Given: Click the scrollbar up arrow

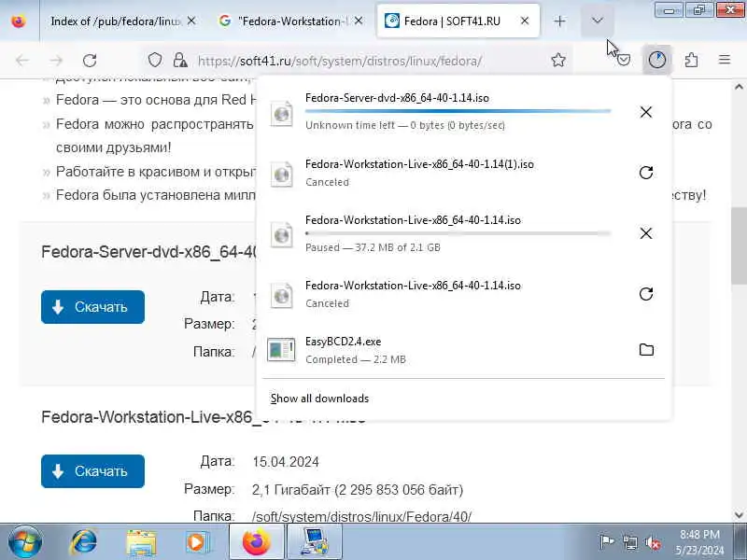Looking at the screenshot, I should [739, 87].
